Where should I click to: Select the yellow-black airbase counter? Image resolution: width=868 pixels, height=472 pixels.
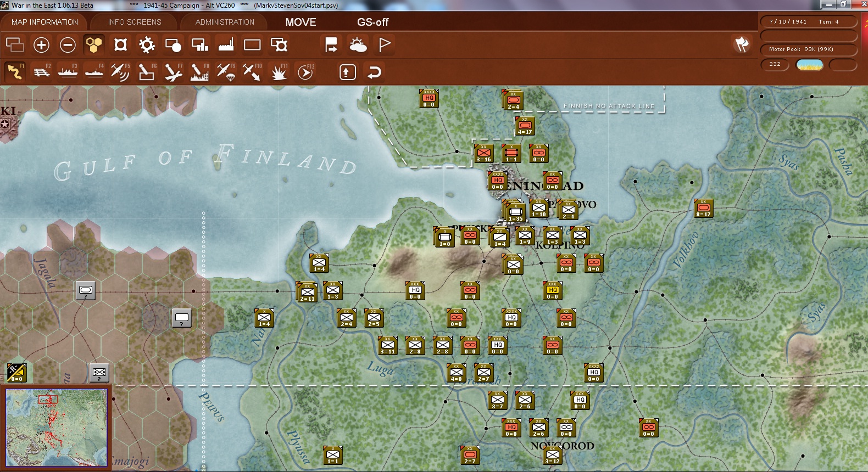tap(17, 373)
